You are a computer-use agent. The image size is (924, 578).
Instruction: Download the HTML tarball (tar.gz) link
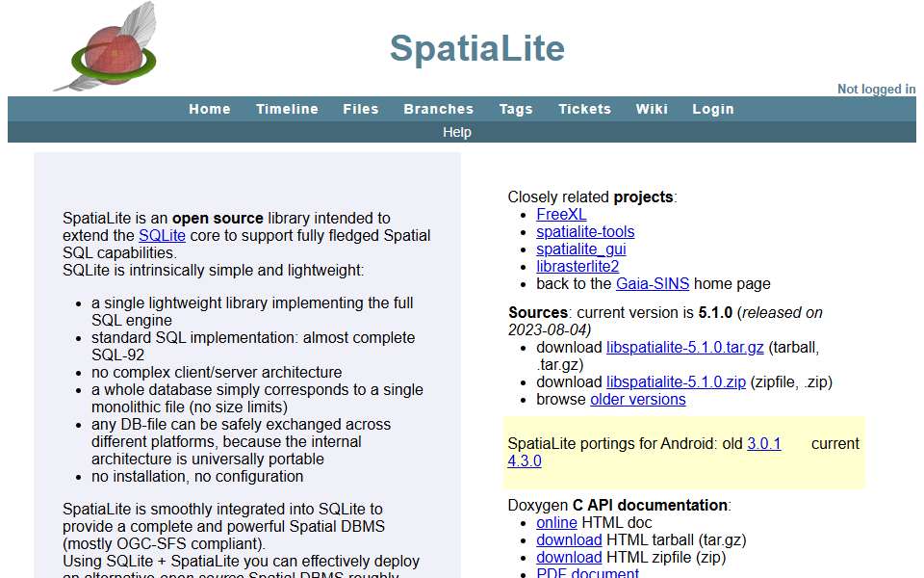(569, 540)
